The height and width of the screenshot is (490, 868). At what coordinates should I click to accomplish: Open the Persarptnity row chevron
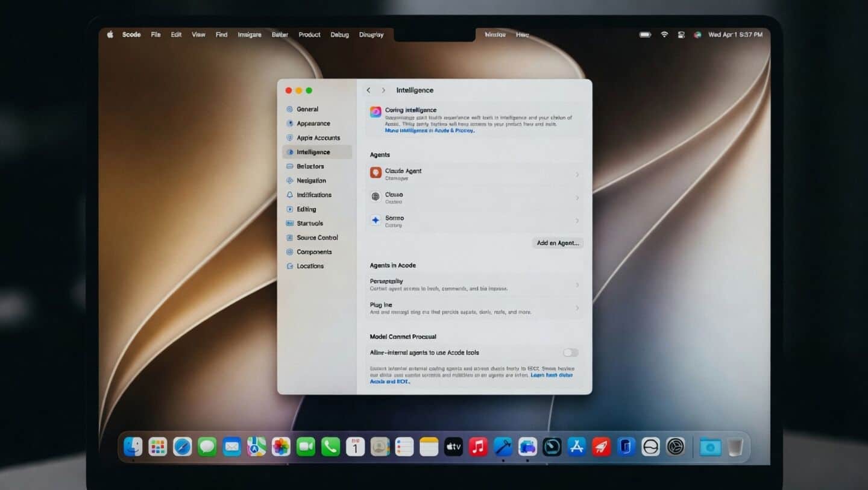click(577, 285)
